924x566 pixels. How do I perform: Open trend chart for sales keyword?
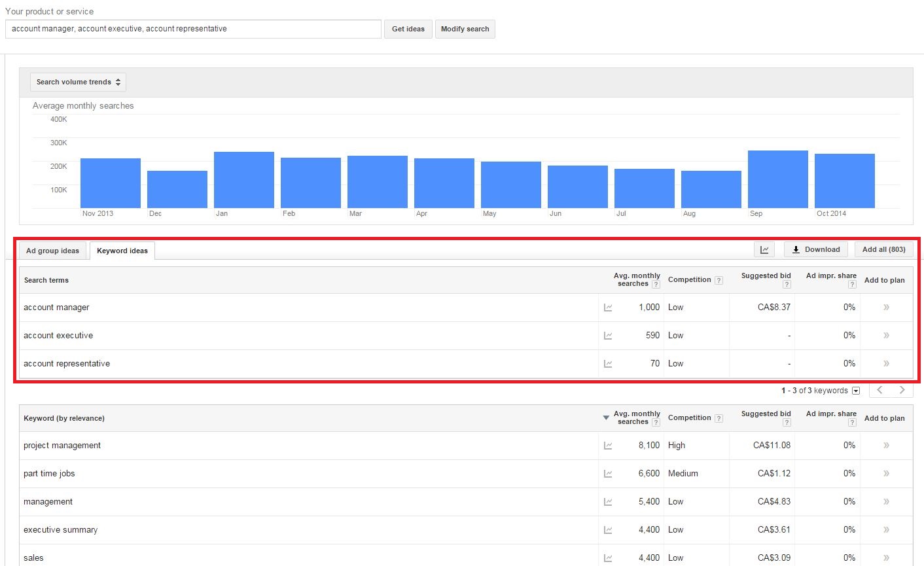[608, 558]
